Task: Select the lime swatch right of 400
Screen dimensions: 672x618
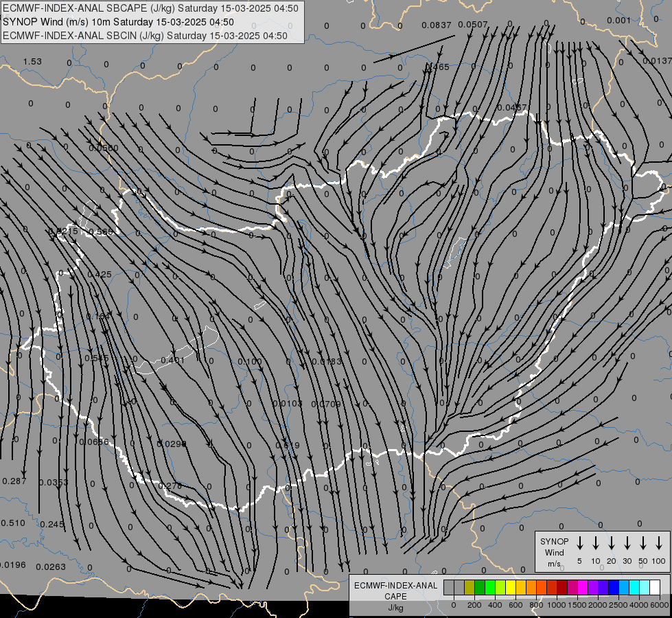Action: [500, 588]
